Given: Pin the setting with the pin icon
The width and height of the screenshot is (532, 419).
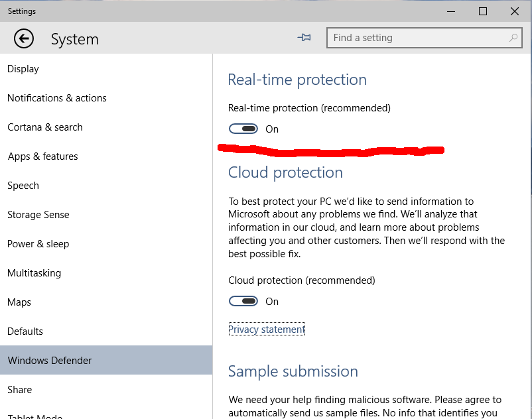Looking at the screenshot, I should point(304,37).
